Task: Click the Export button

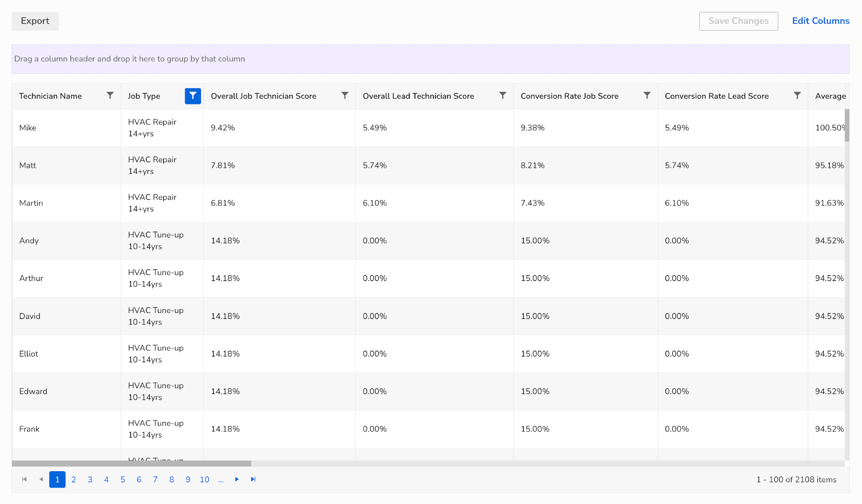Action: (35, 21)
